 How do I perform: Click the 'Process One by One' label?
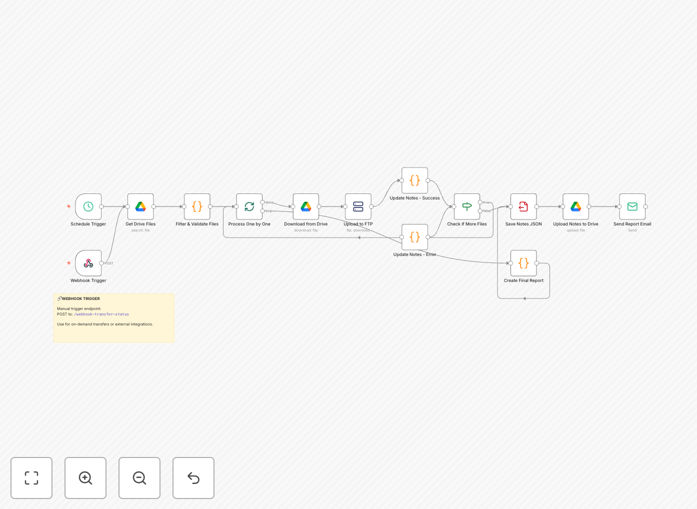pyautogui.click(x=249, y=224)
